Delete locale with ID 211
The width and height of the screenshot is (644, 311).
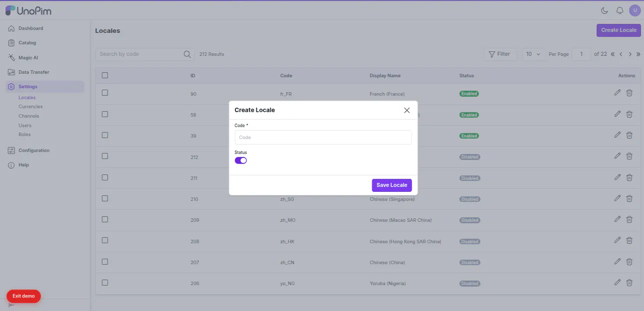point(630,177)
